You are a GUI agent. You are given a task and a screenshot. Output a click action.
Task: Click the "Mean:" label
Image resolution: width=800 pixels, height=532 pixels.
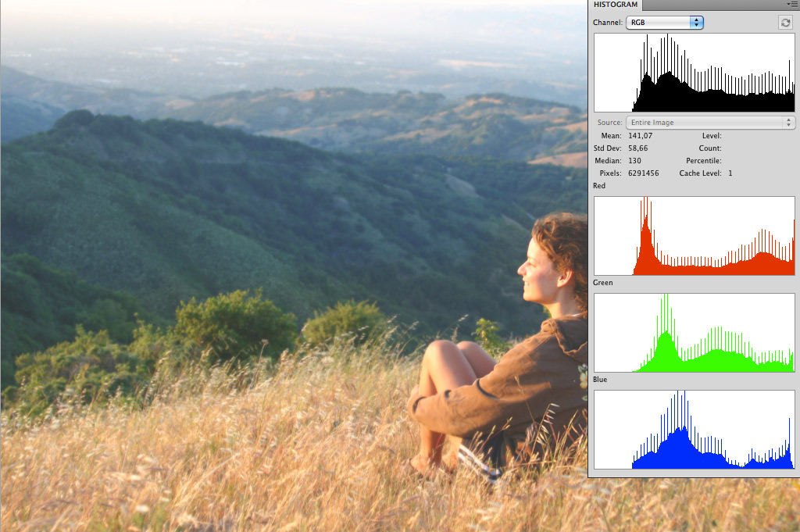tap(611, 136)
